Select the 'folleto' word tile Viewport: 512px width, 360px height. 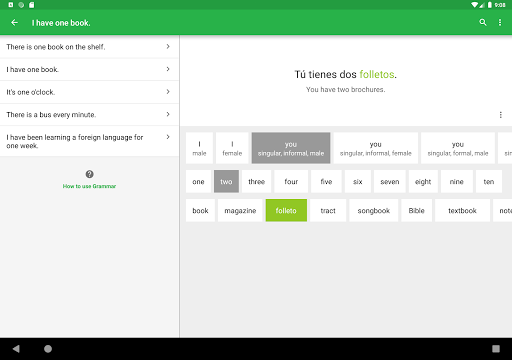286,210
